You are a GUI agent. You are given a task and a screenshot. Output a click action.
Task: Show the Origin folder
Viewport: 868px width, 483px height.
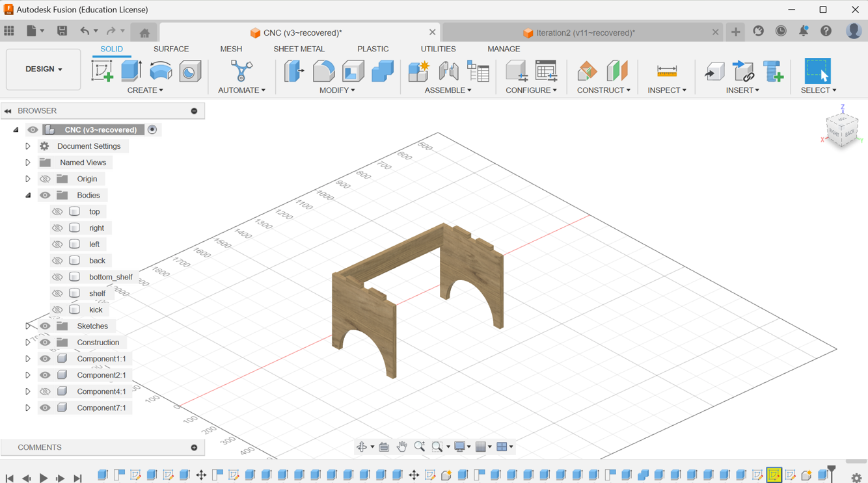(45, 179)
